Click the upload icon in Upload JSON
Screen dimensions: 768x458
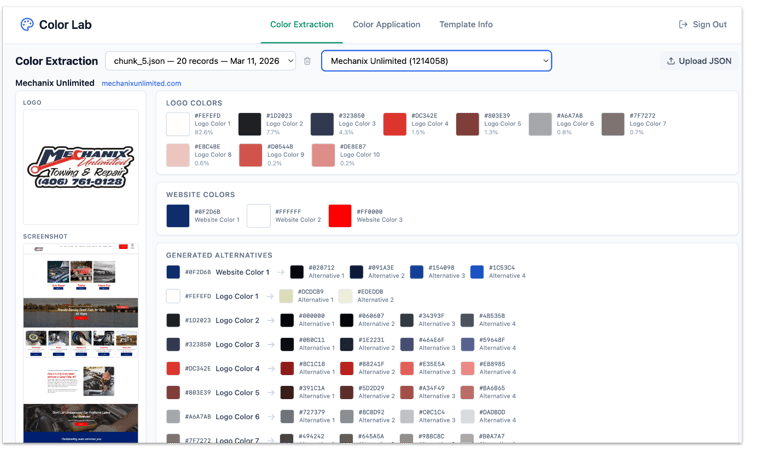[671, 61]
